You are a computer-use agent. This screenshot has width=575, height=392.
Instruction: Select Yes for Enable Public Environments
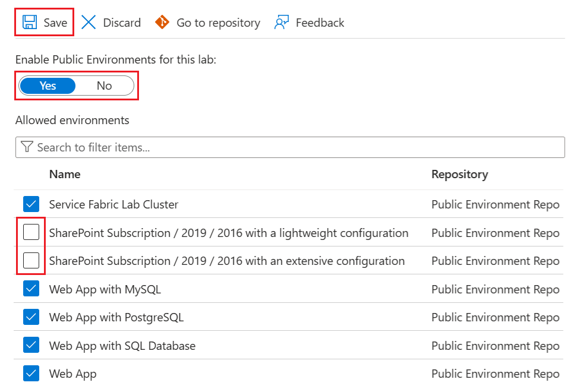point(48,86)
